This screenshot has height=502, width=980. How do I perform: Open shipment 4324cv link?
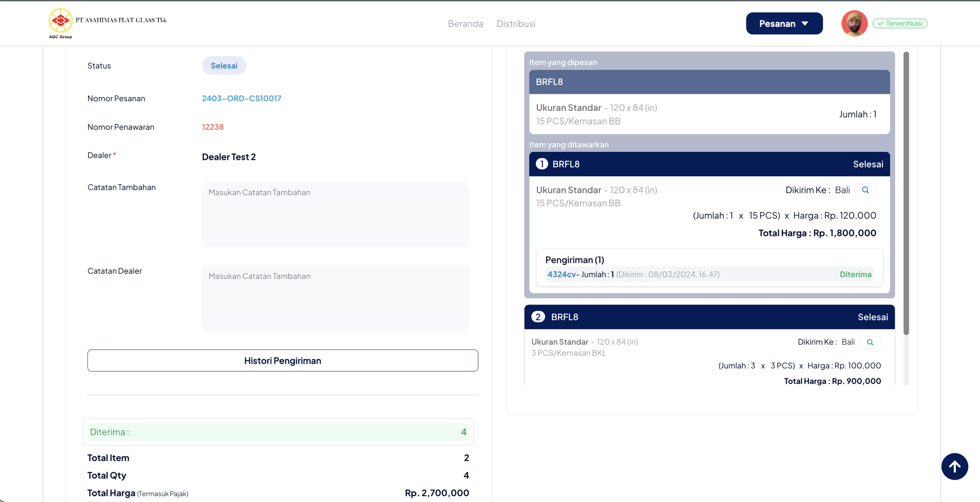561,275
